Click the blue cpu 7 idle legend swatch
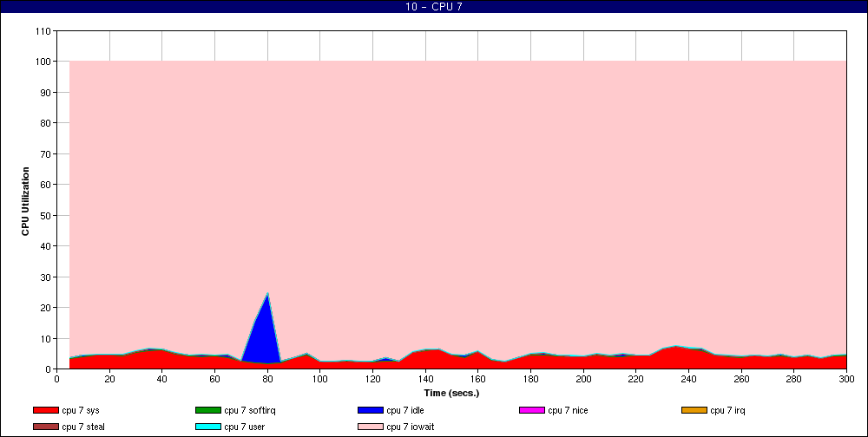This screenshot has height=437, width=868. 370,410
